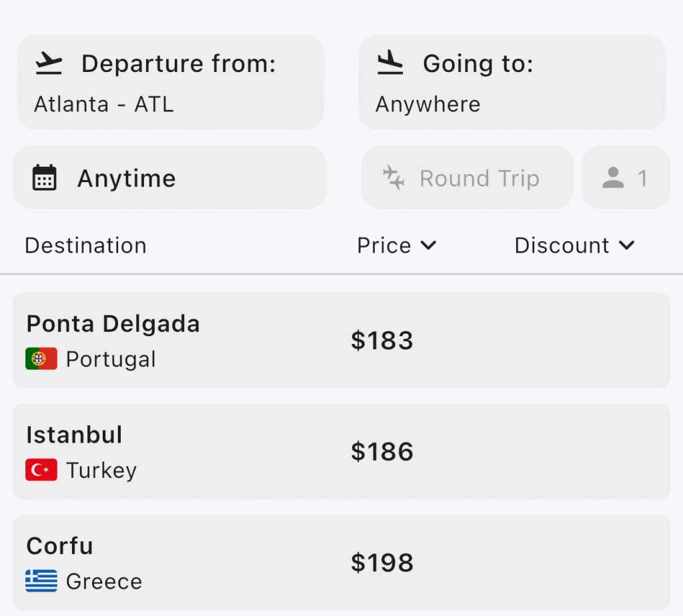The height and width of the screenshot is (616, 683).
Task: Click the calendar icon beside Anytime
Action: [45, 178]
